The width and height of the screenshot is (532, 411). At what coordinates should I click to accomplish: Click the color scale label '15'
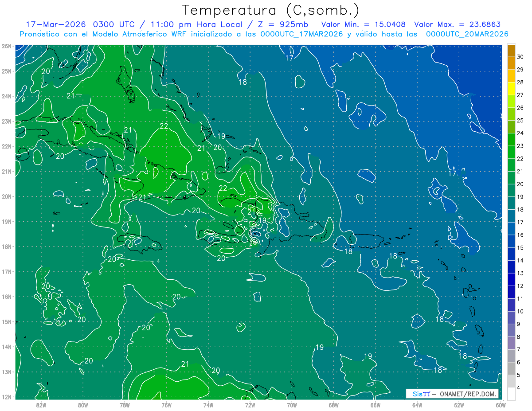(520, 247)
